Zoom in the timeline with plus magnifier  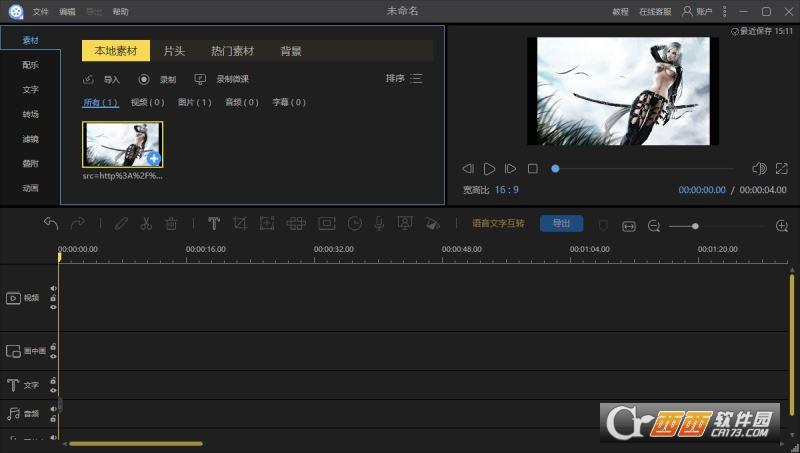[x=782, y=226]
